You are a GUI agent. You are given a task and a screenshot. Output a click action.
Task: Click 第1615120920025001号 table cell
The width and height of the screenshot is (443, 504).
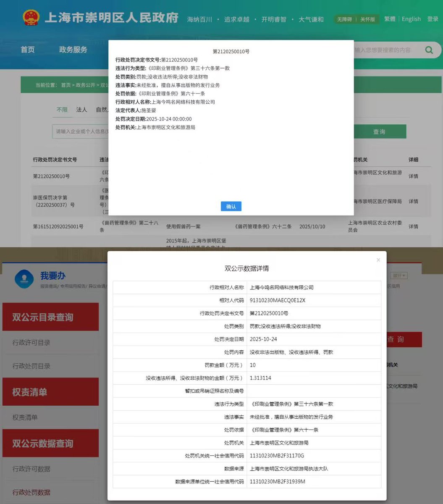click(58, 226)
